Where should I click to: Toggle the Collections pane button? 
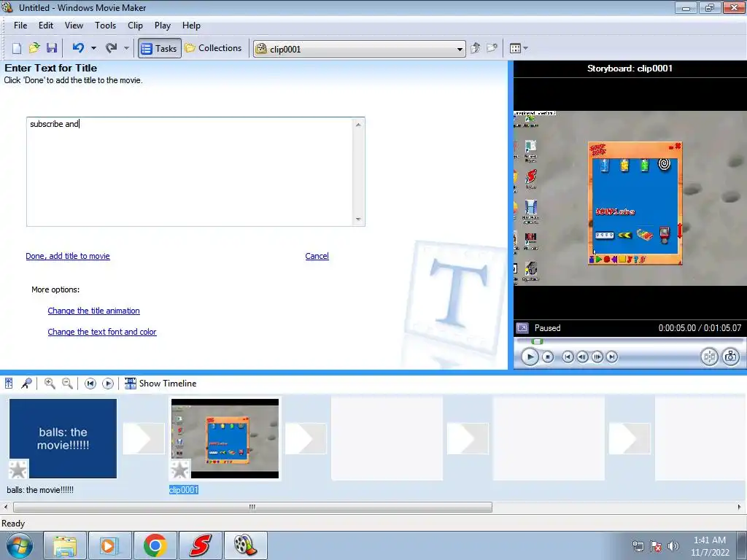(x=214, y=48)
